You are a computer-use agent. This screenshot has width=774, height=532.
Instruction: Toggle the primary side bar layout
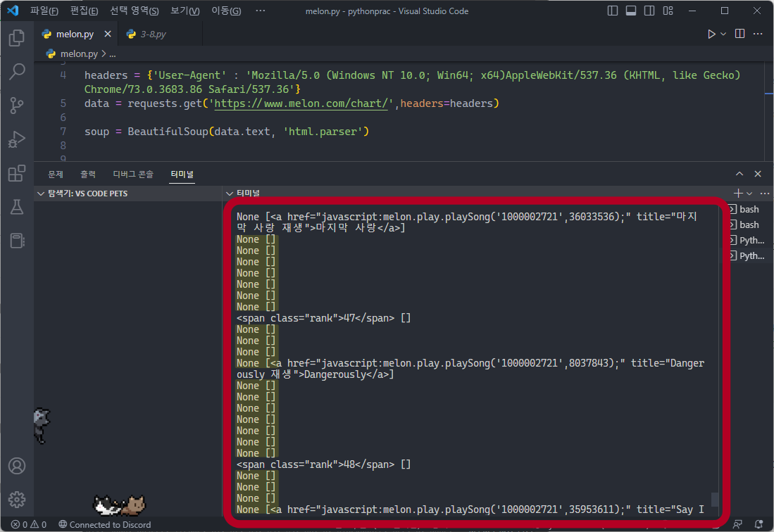pyautogui.click(x=613, y=11)
